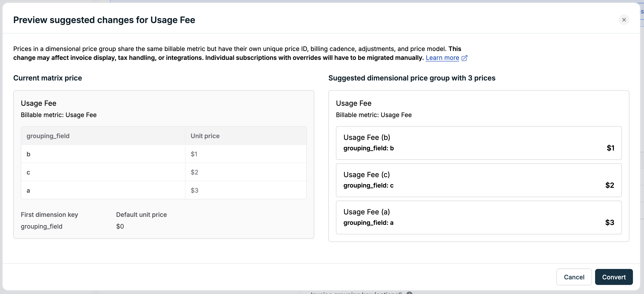Click row b in the matrix table
The width and height of the screenshot is (644, 294).
[29, 154]
